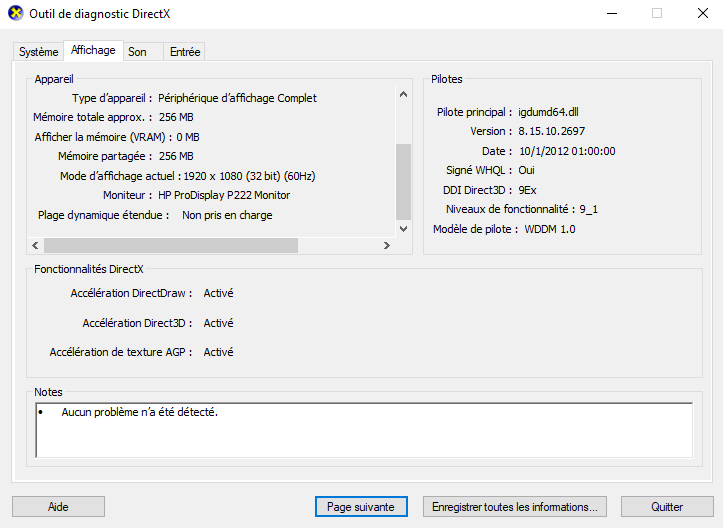Image resolution: width=723 pixels, height=528 pixels.
Task: Click inside the Notes text box
Action: tap(364, 430)
